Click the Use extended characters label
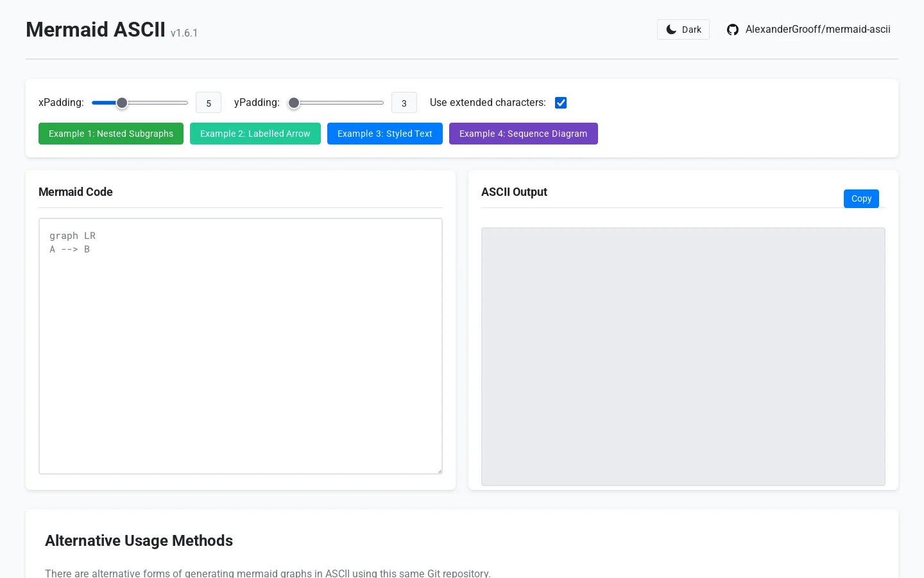This screenshot has width=924, height=578. click(x=488, y=103)
